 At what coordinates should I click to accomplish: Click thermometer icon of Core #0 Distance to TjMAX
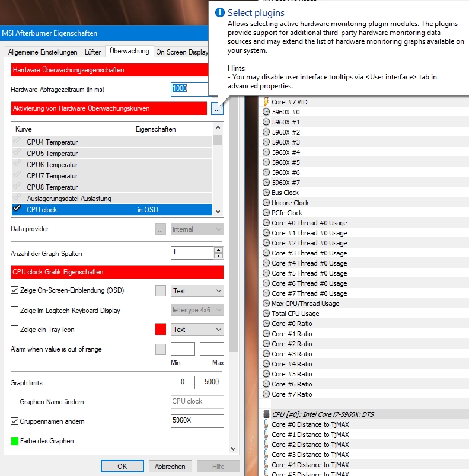(x=266, y=424)
